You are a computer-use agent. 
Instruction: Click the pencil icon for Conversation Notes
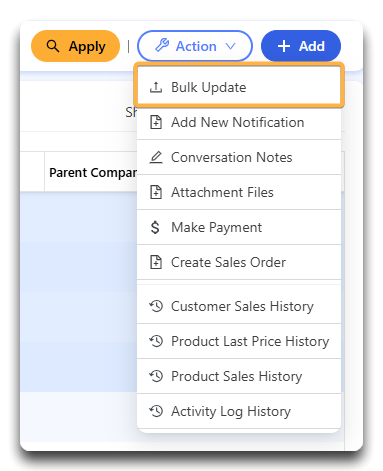156,157
